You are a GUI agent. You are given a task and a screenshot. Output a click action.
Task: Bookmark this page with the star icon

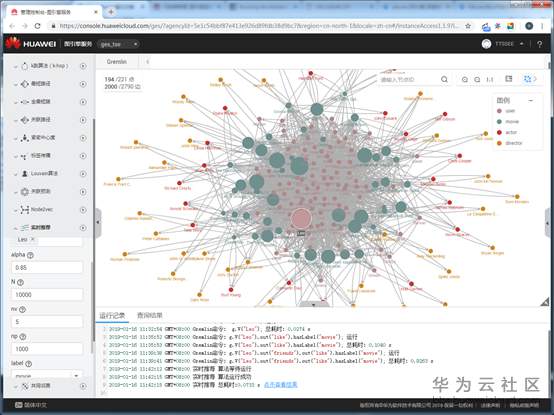[468, 26]
